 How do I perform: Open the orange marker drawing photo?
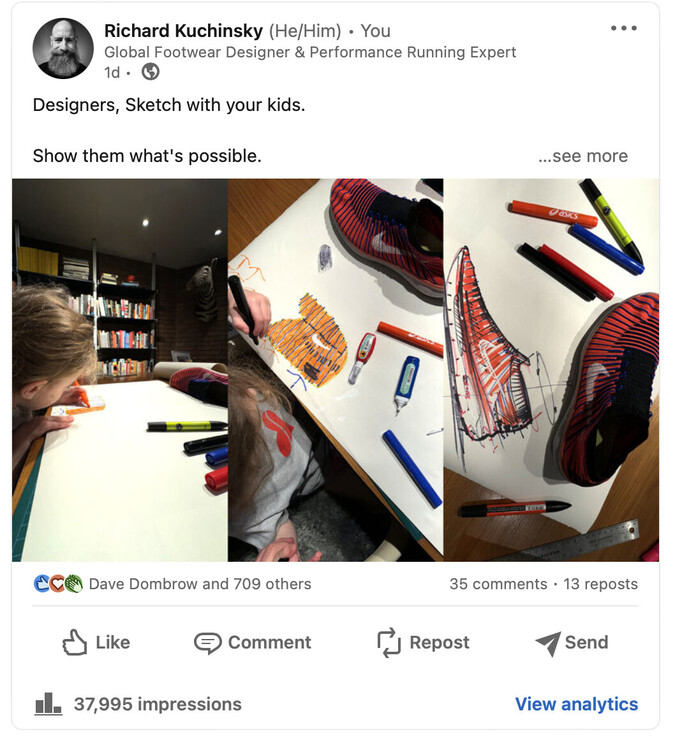pos(336,370)
